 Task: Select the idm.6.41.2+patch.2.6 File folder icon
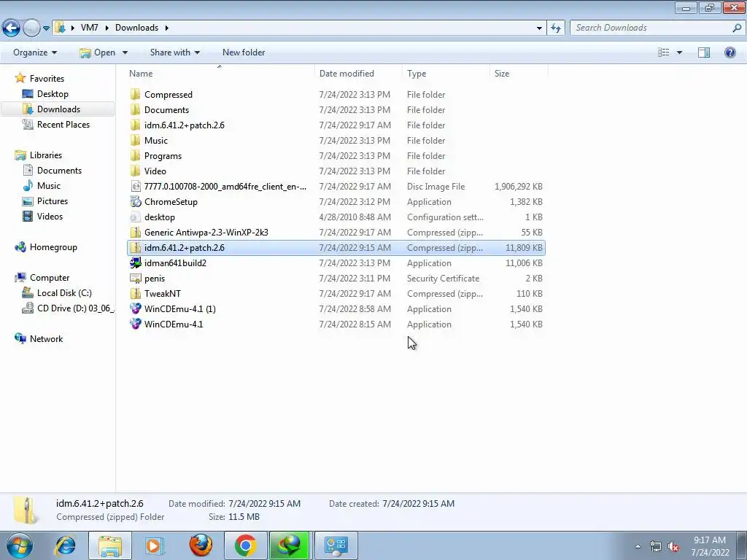135,125
